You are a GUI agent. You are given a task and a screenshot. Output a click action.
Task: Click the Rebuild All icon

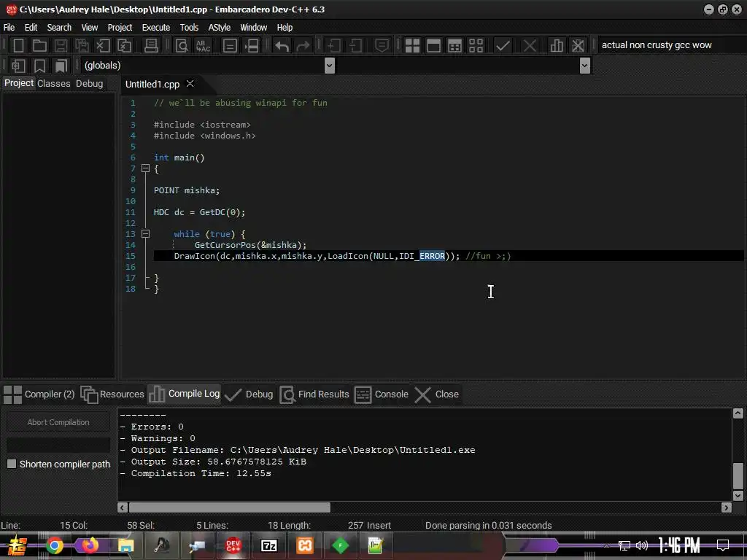tap(476, 46)
